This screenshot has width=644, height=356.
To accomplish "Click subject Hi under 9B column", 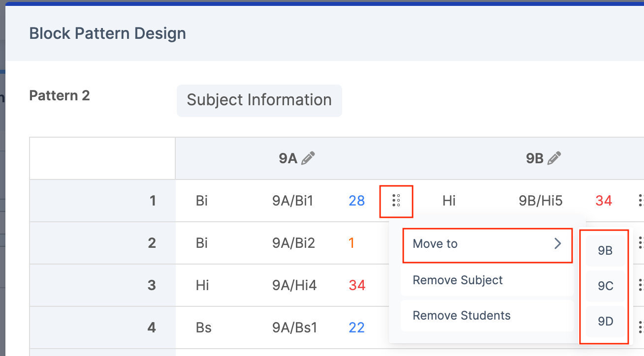I will coord(449,201).
